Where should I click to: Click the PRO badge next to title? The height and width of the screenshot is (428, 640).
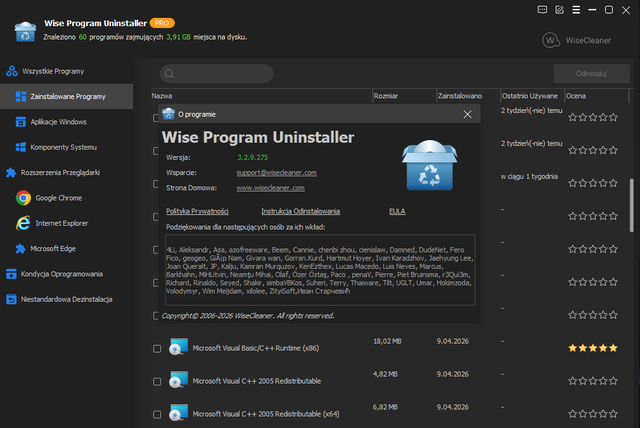tap(162, 23)
